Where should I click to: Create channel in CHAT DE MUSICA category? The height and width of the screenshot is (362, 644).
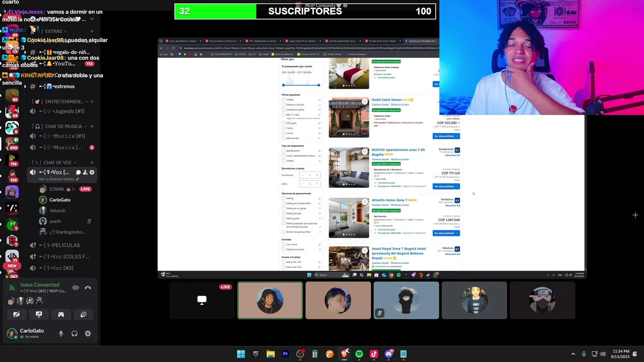[x=92, y=126]
